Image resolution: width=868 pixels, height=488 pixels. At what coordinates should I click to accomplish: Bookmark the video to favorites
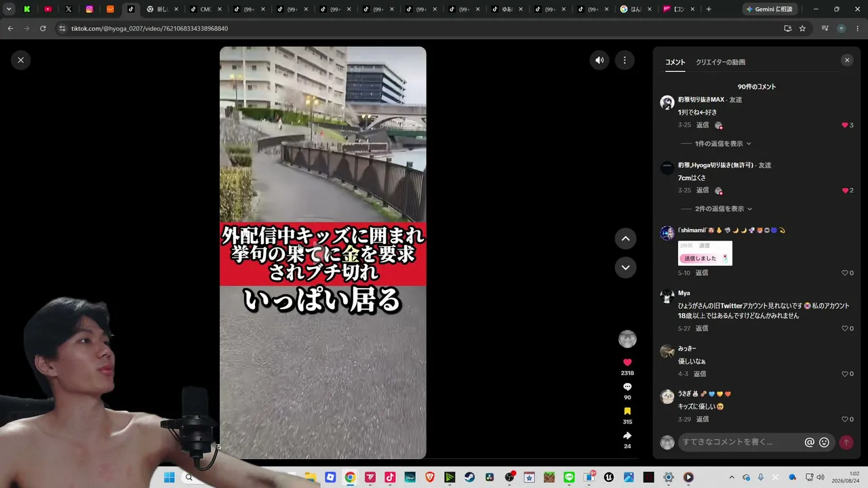tap(627, 411)
